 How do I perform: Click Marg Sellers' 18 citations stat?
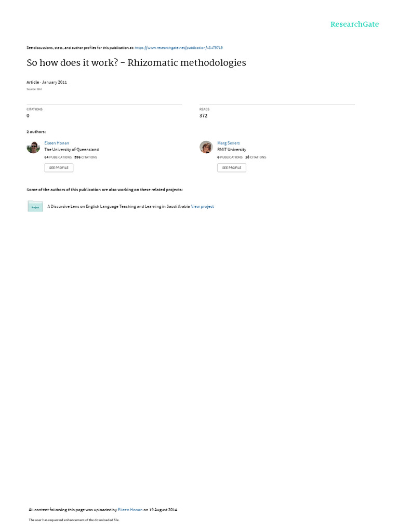tap(256, 157)
